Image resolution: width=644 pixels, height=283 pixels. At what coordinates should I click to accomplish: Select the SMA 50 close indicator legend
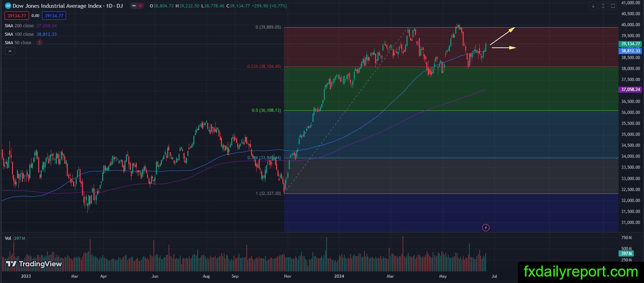18,43
